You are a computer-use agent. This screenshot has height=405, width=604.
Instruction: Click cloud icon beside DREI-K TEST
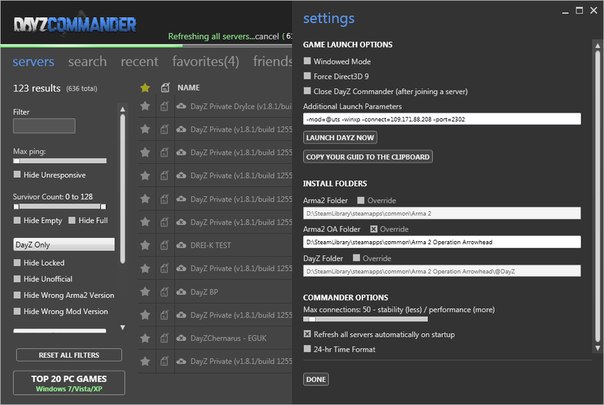[181, 245]
